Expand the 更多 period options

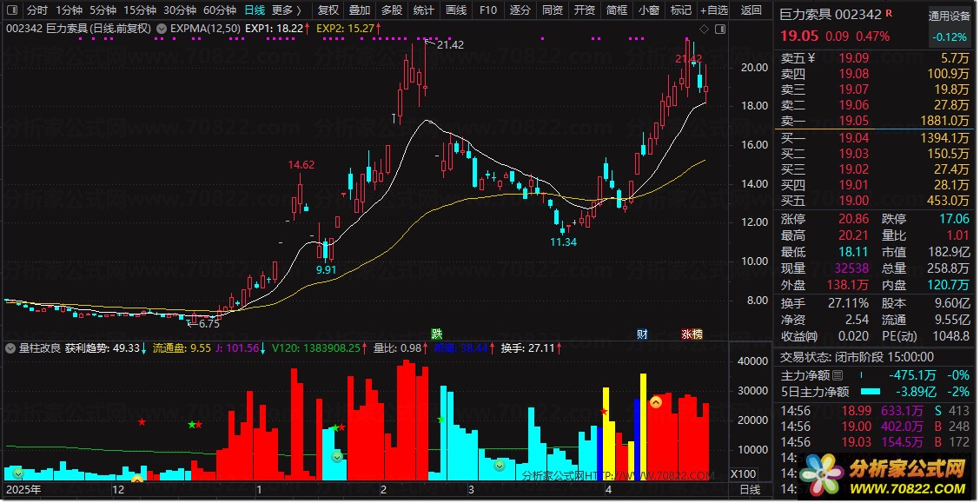click(x=287, y=10)
